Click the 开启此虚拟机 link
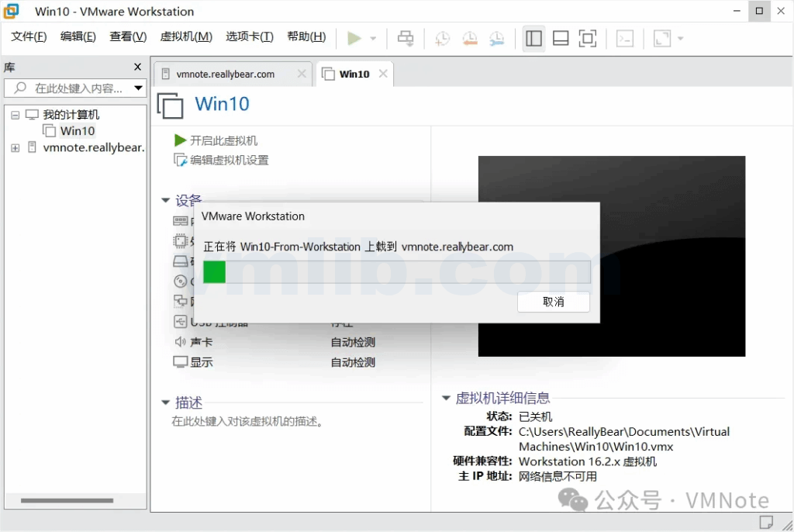The width and height of the screenshot is (794, 532). 223,140
